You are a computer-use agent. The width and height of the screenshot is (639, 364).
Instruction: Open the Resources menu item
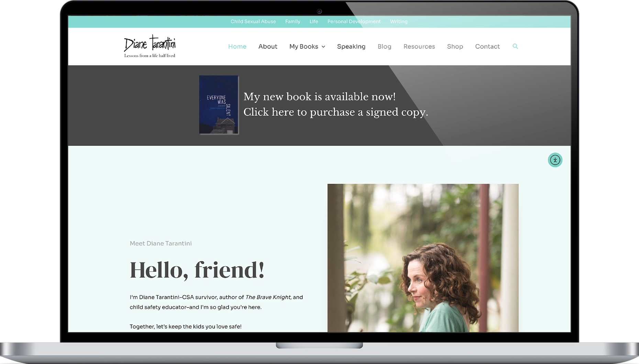pos(419,46)
